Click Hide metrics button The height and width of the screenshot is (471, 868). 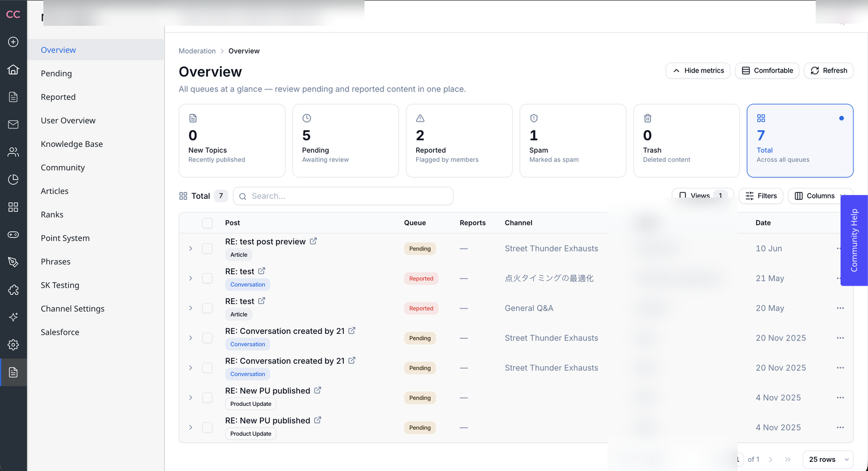pyautogui.click(x=698, y=70)
